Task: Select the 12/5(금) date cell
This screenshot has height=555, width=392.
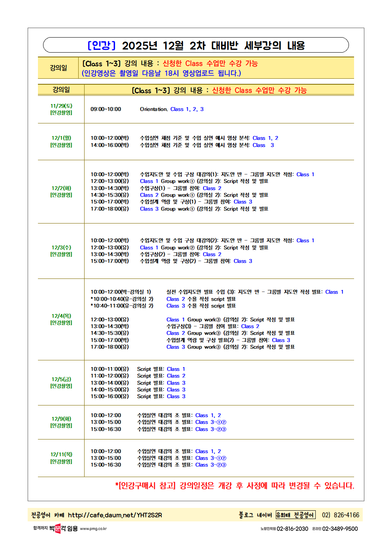Action: pos(61,383)
